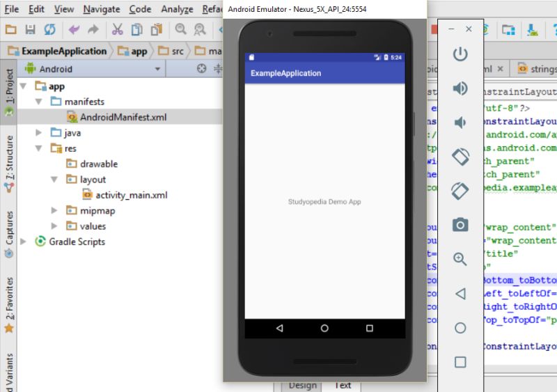Expand the mipmap folder
Image resolution: width=557 pixels, height=392 pixels.
coord(54,210)
